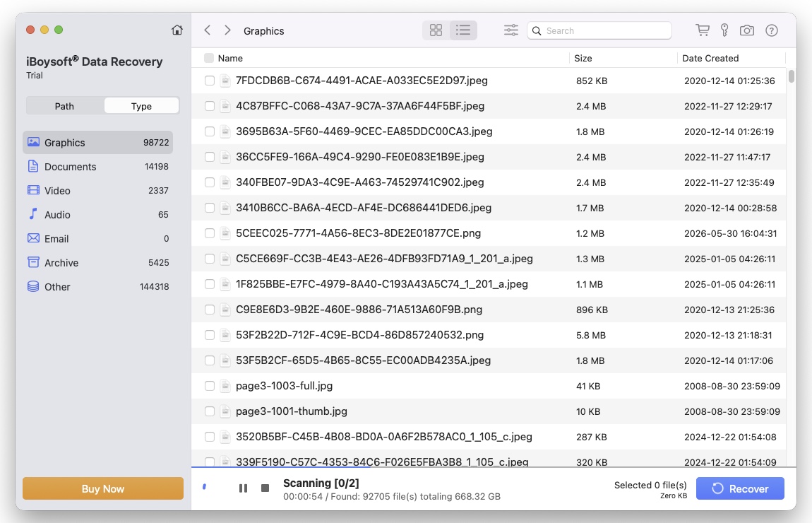Check the box for C9E8E6D3-9B2E png file
The width and height of the screenshot is (812, 523).
(209, 310)
